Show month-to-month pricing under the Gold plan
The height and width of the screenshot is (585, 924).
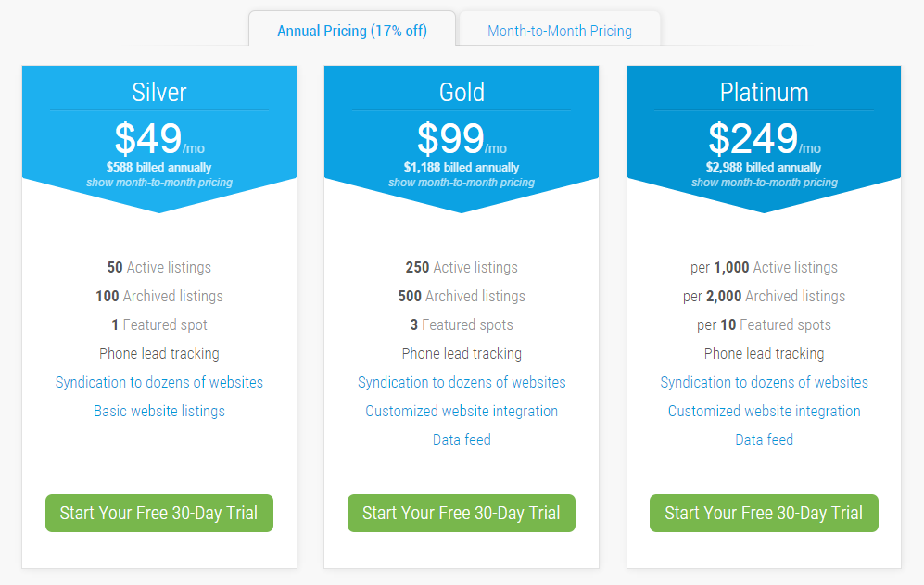pyautogui.click(x=461, y=182)
